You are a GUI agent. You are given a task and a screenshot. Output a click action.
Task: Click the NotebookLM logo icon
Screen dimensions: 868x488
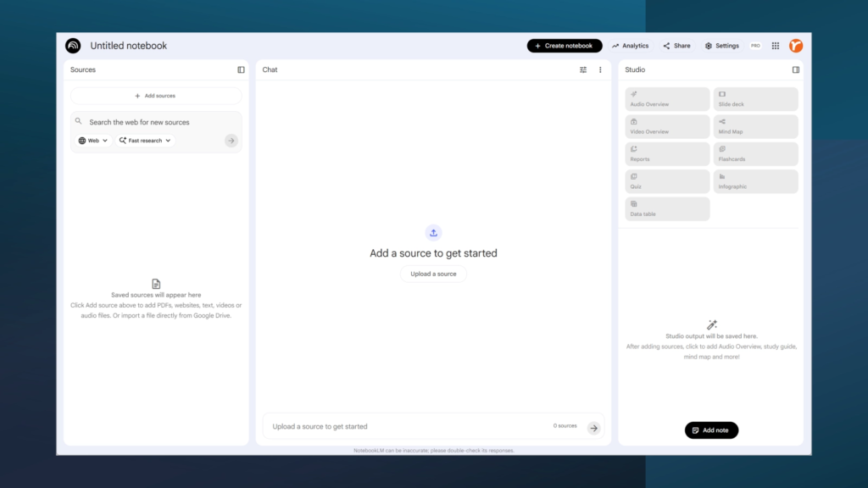tap(73, 46)
